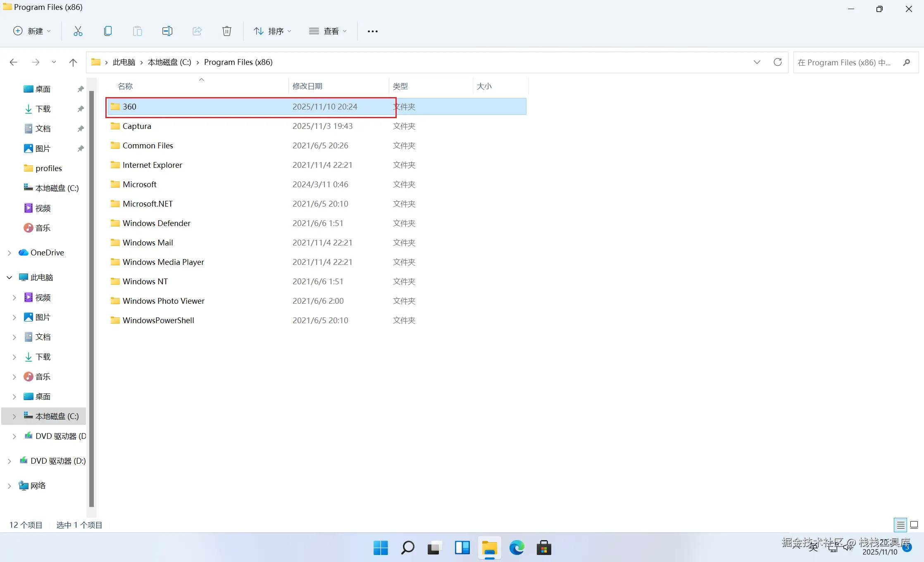Screen dimensions: 924x562
Task: Open the three-dots more options menu
Action: click(372, 31)
